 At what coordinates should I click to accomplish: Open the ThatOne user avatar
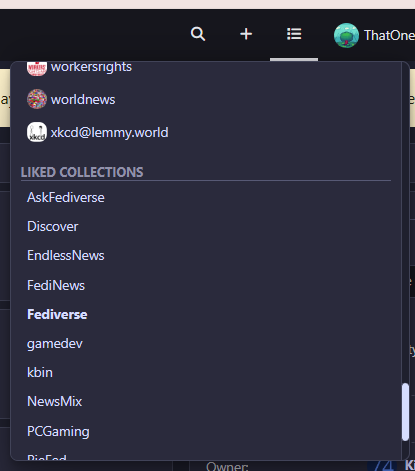(x=346, y=35)
